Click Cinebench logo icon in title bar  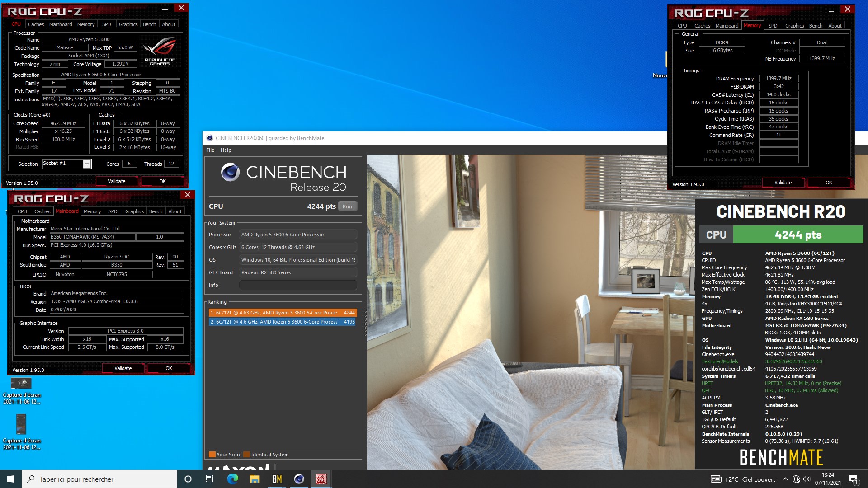210,138
